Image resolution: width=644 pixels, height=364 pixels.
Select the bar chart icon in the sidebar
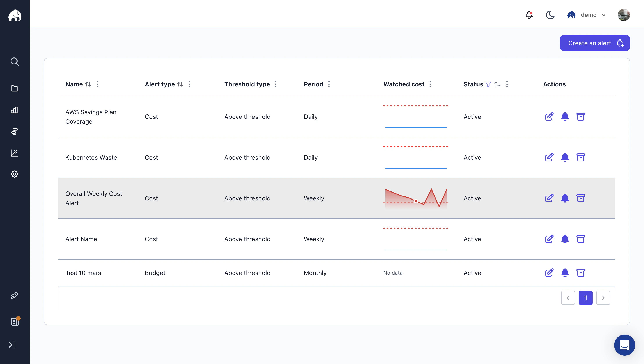point(14,110)
